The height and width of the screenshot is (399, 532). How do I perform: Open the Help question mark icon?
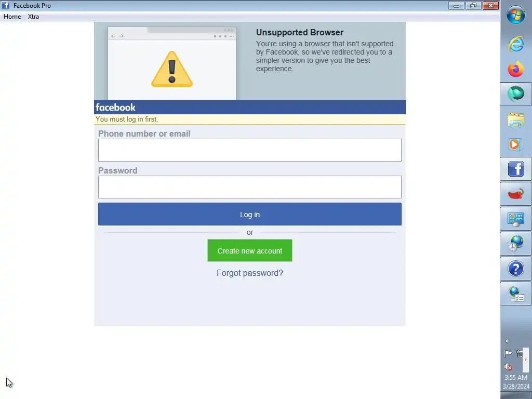pyautogui.click(x=516, y=269)
